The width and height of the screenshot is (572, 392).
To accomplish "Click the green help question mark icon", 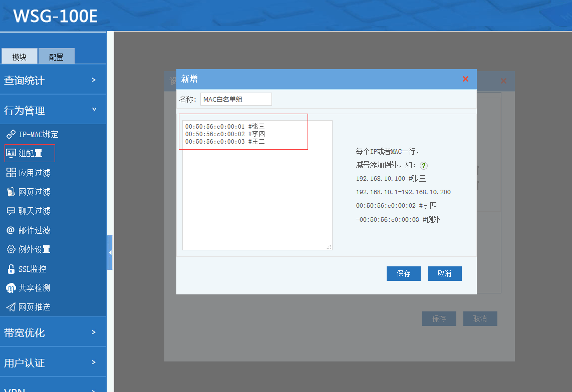I will tap(424, 165).
